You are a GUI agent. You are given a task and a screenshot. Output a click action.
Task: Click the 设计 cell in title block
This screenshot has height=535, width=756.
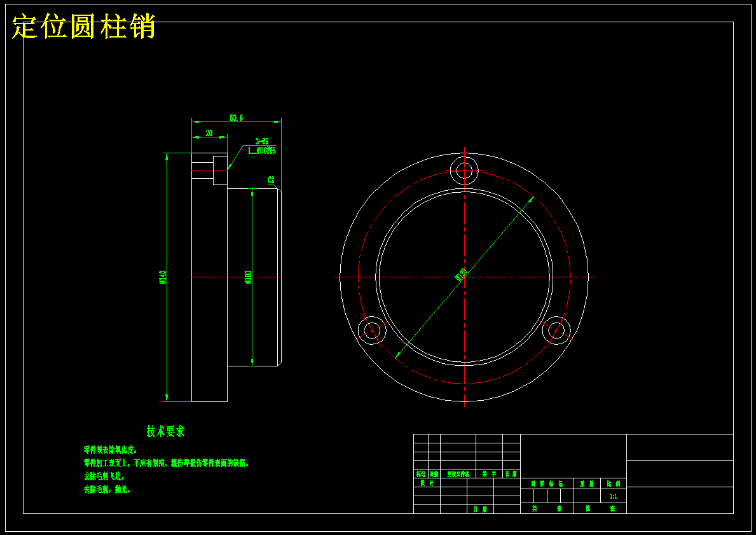click(x=427, y=483)
